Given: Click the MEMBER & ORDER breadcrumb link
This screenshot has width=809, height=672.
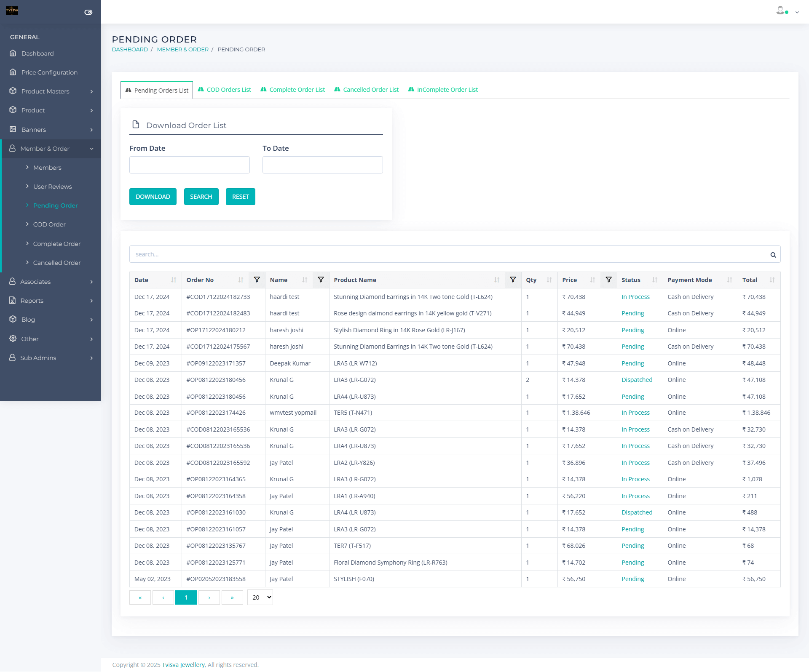Looking at the screenshot, I should [x=182, y=49].
